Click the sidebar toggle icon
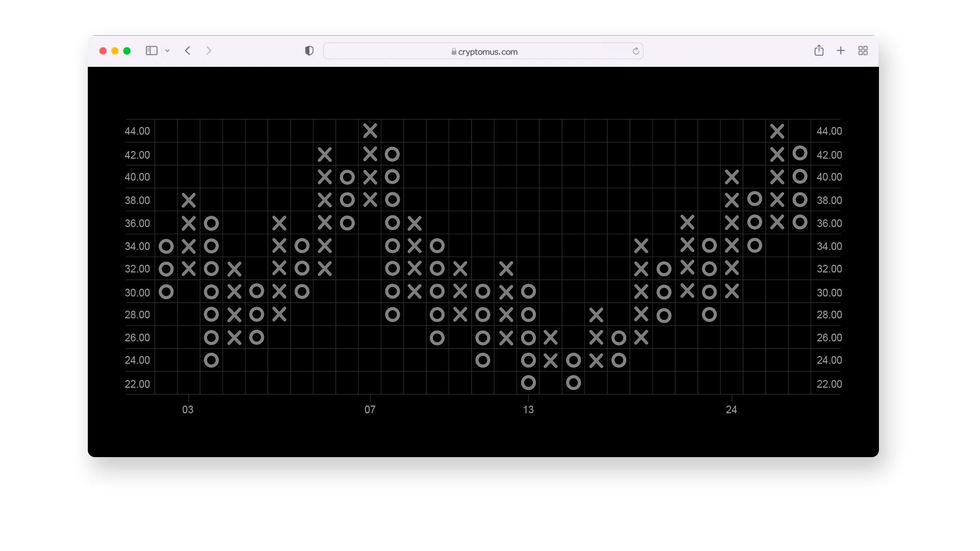Viewport: 980px width, 551px height. (x=152, y=51)
